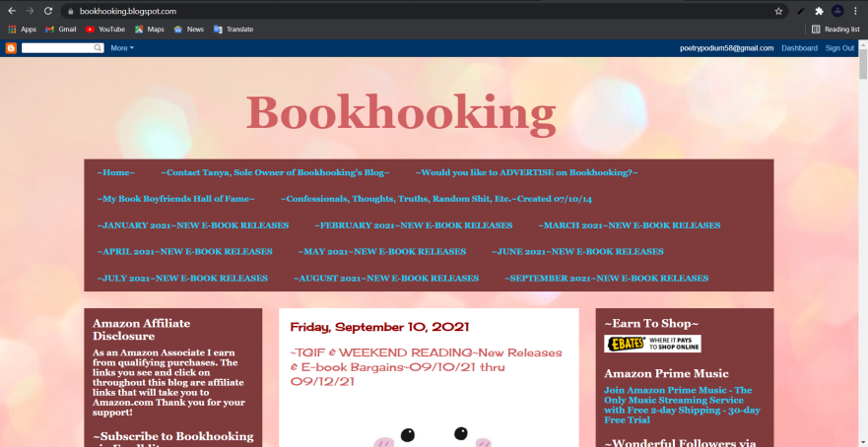Click the page vertical scrollbar thumb
868x447 pixels.
(x=863, y=65)
